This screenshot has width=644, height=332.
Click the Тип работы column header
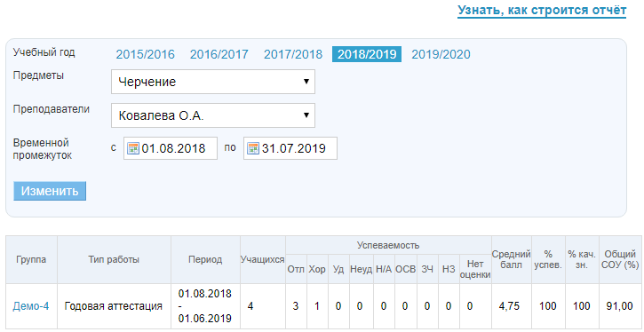tap(114, 259)
